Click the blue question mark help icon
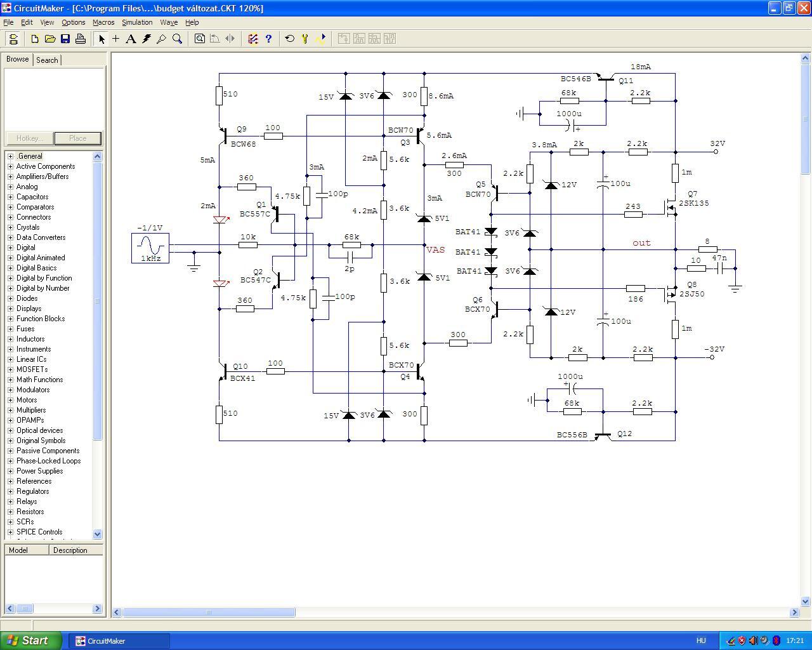 coord(268,39)
